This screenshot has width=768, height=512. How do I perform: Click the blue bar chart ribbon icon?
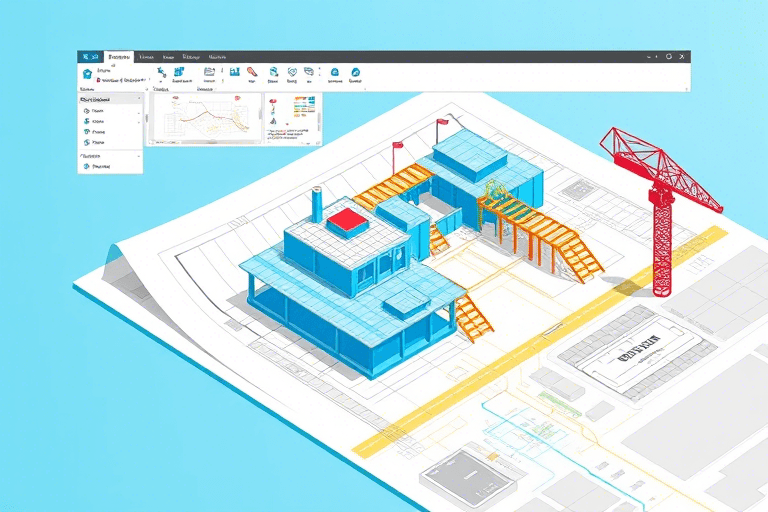pyautogui.click(x=234, y=72)
